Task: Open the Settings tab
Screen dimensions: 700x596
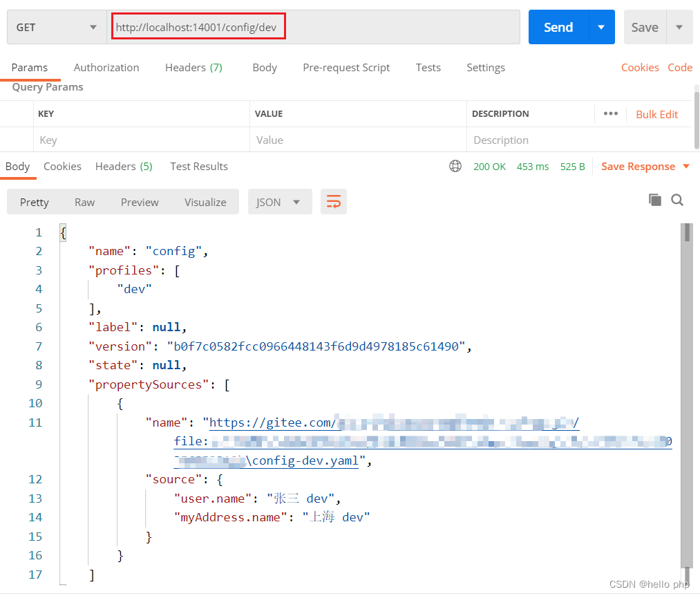Action: [486, 68]
